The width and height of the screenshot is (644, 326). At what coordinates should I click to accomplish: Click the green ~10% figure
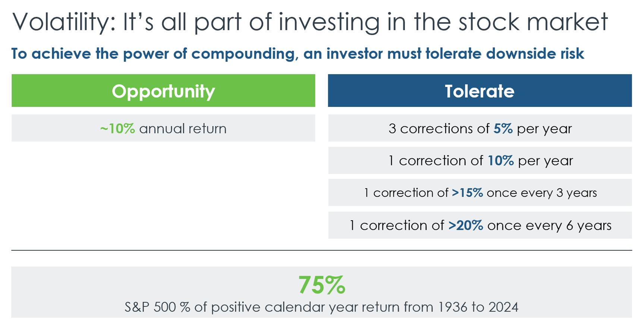117,129
